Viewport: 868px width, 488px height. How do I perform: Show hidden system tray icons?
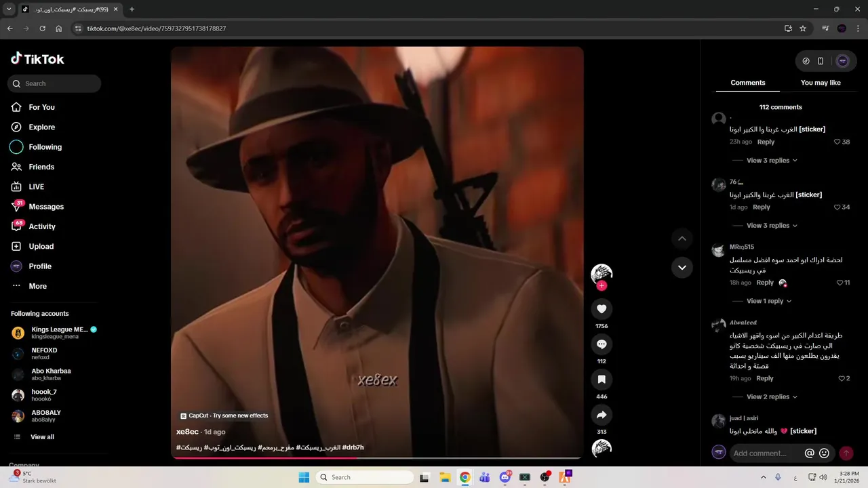(764, 477)
